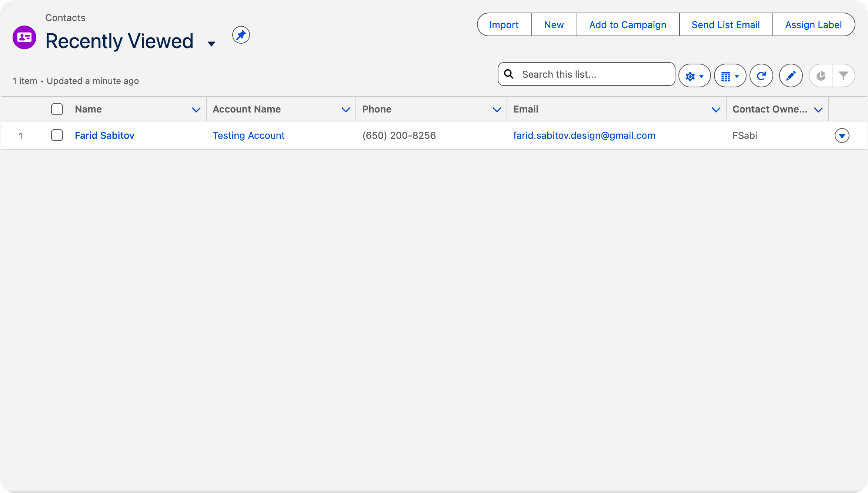
Task: Open the Account Name column menu
Action: click(x=345, y=110)
